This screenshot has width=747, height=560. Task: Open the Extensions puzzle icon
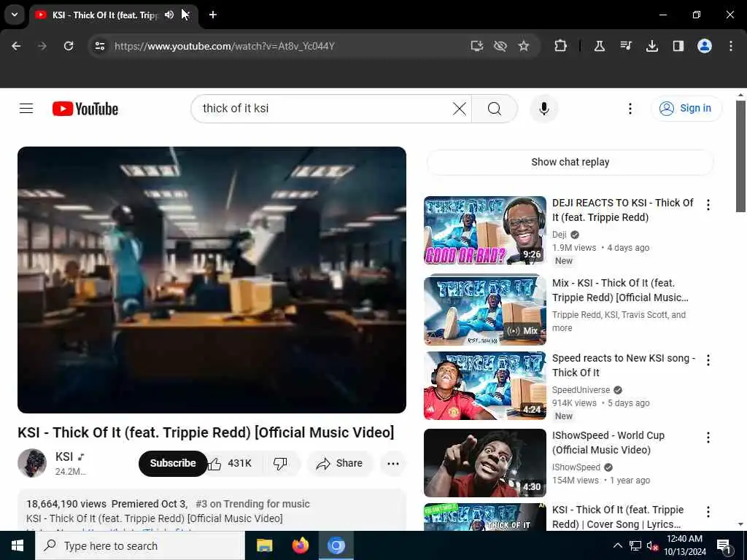[561, 46]
